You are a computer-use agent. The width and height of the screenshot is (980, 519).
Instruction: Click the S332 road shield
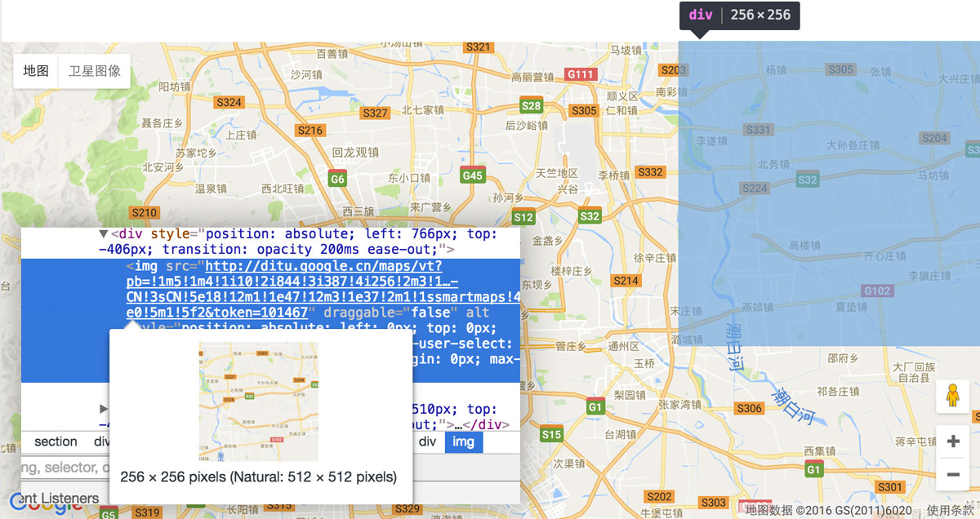[x=650, y=172]
